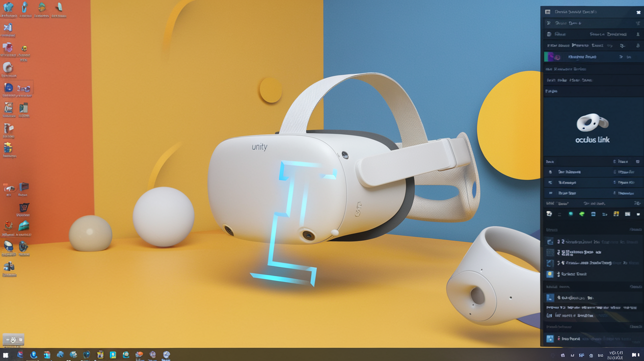Click the gamepad widget above the Start button

[x=13, y=339]
